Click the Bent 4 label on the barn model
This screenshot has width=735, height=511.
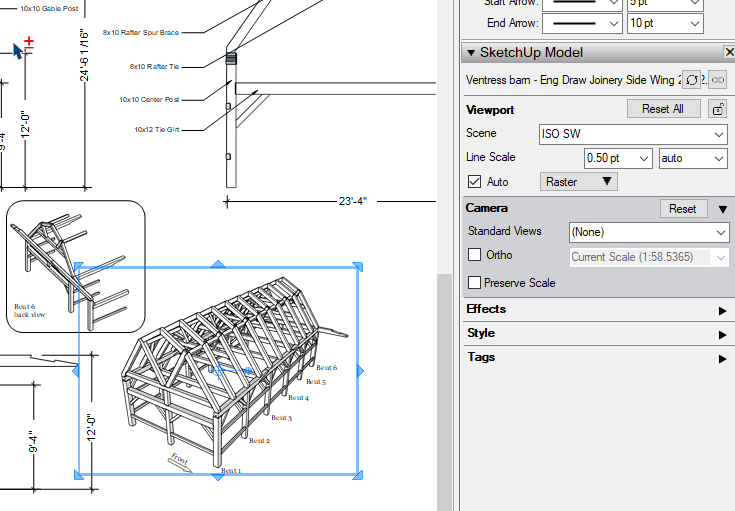click(298, 398)
